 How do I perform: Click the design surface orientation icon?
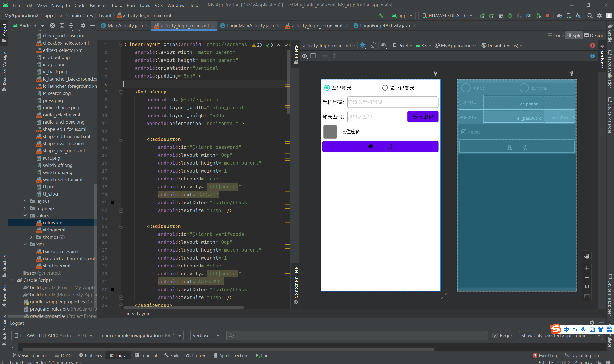(373, 45)
